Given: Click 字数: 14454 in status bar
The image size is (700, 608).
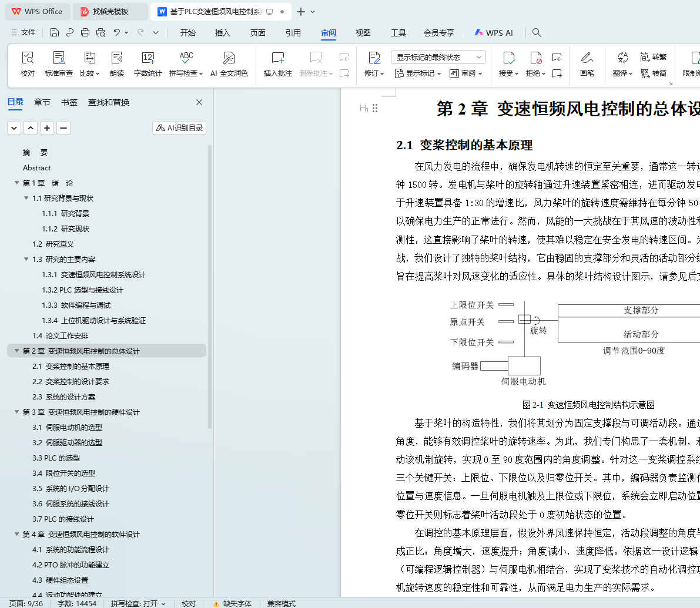Looking at the screenshot, I should (x=77, y=603).
